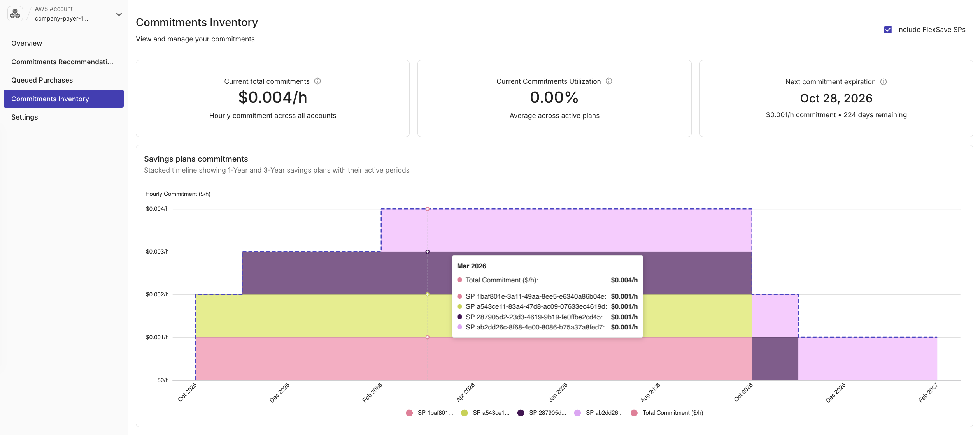Click the top data point on the $0.004/h line

428,209
